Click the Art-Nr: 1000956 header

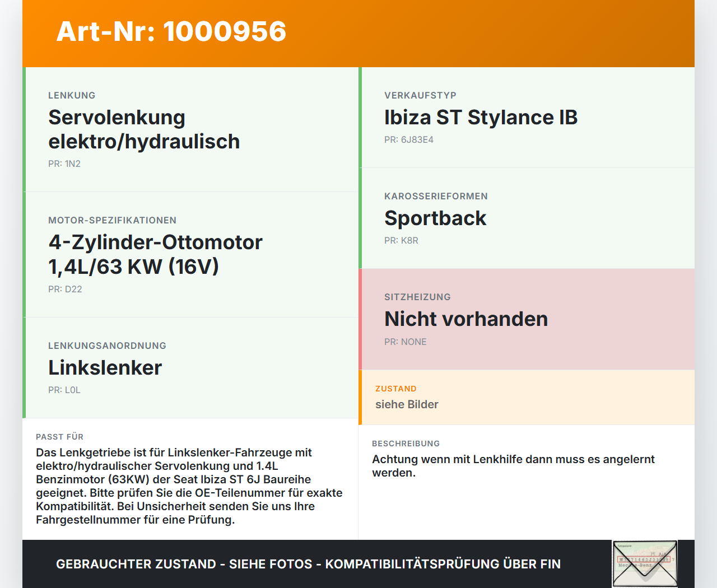click(x=171, y=32)
